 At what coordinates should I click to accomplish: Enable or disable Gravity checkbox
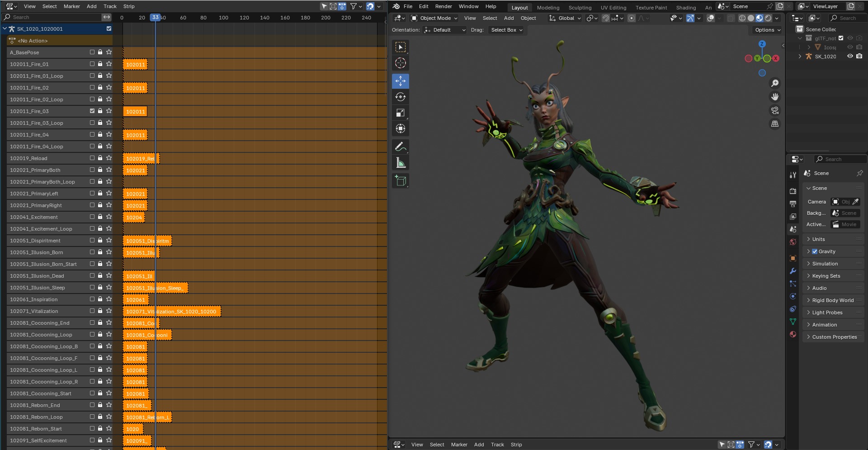coord(815,251)
